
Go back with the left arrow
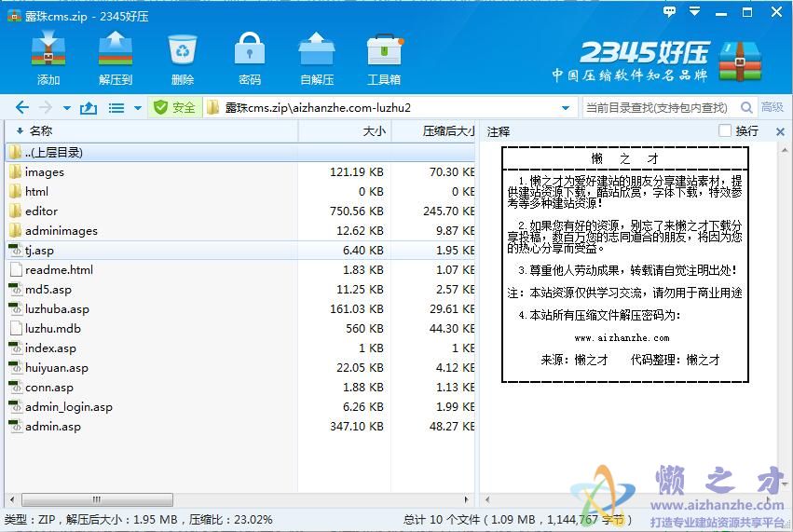21,107
